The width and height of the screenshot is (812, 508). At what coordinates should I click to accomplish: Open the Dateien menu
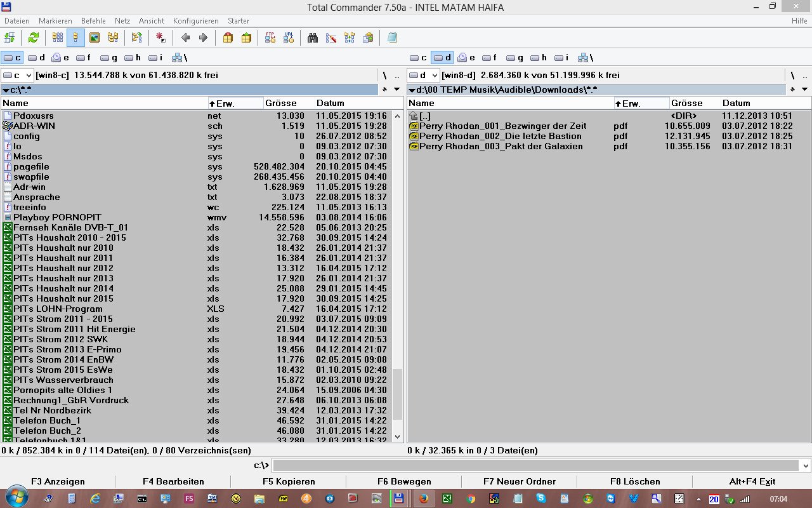tap(16, 21)
